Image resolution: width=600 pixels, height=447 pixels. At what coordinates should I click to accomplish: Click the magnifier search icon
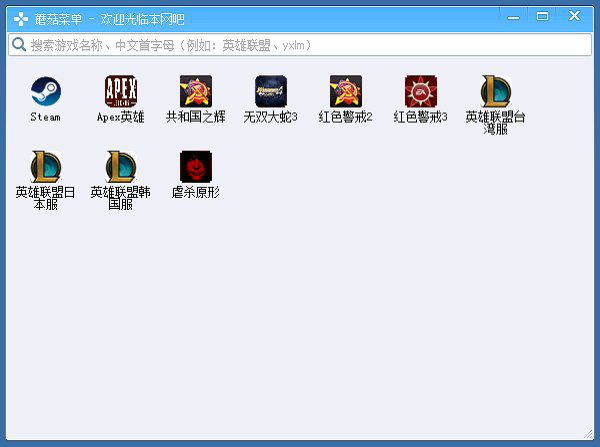[19, 45]
